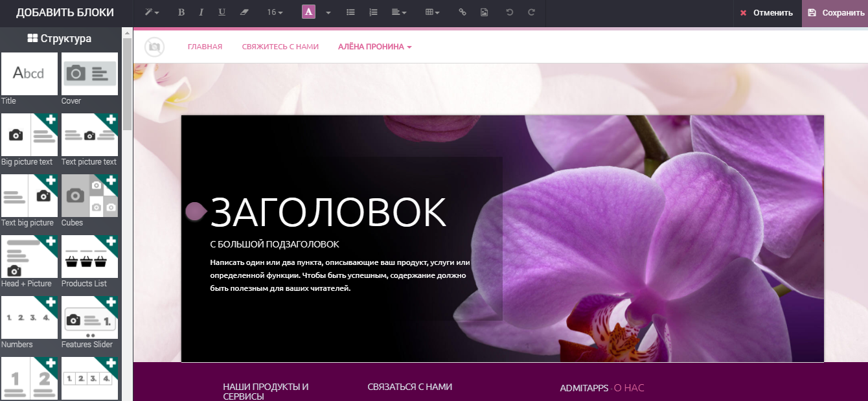Expand the АЛЁНА ПРОНИНА menu

(x=374, y=46)
